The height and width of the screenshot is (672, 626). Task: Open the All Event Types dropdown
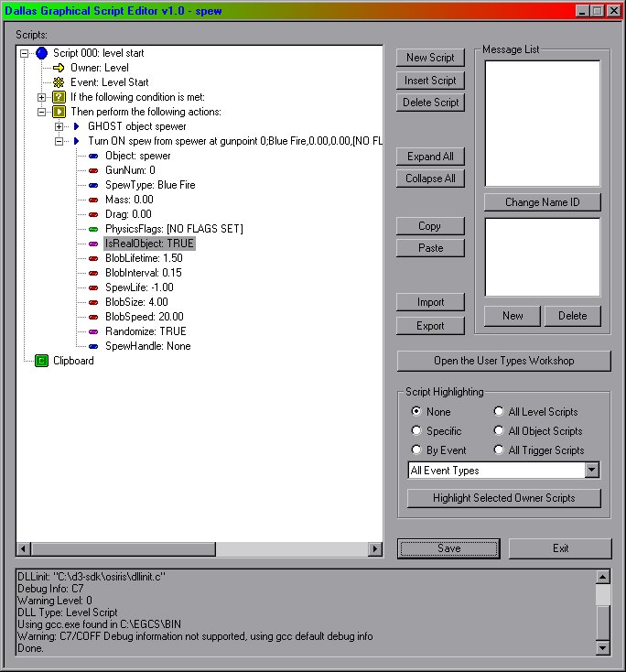click(x=591, y=471)
